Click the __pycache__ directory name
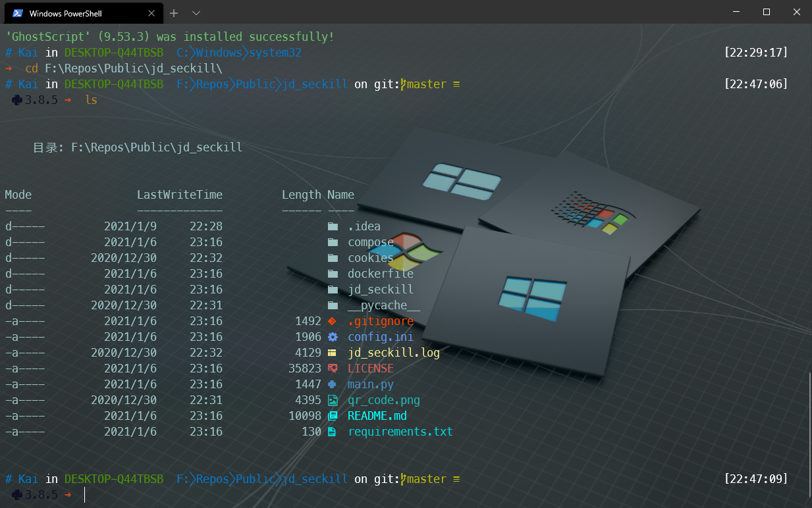The height and width of the screenshot is (508, 812). click(384, 305)
